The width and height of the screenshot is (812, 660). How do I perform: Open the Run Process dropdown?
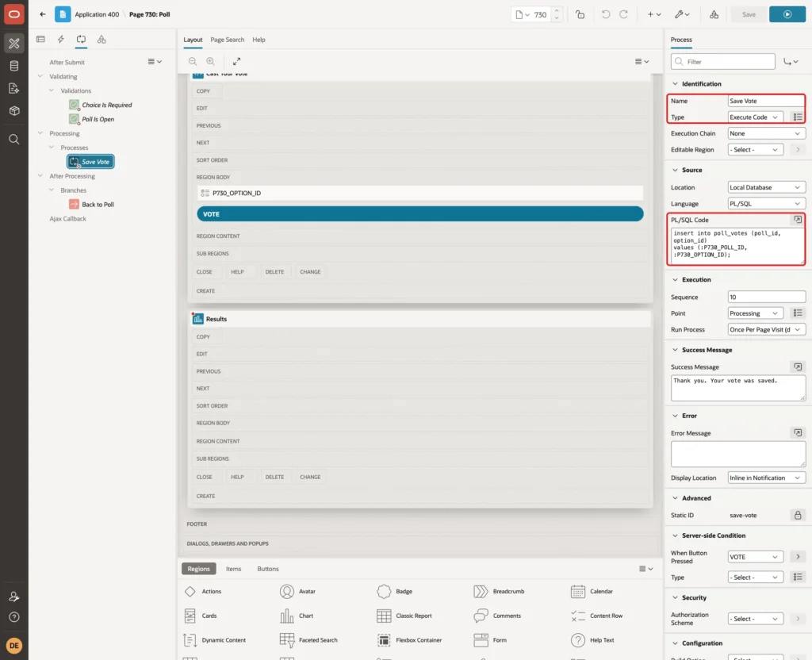click(766, 329)
